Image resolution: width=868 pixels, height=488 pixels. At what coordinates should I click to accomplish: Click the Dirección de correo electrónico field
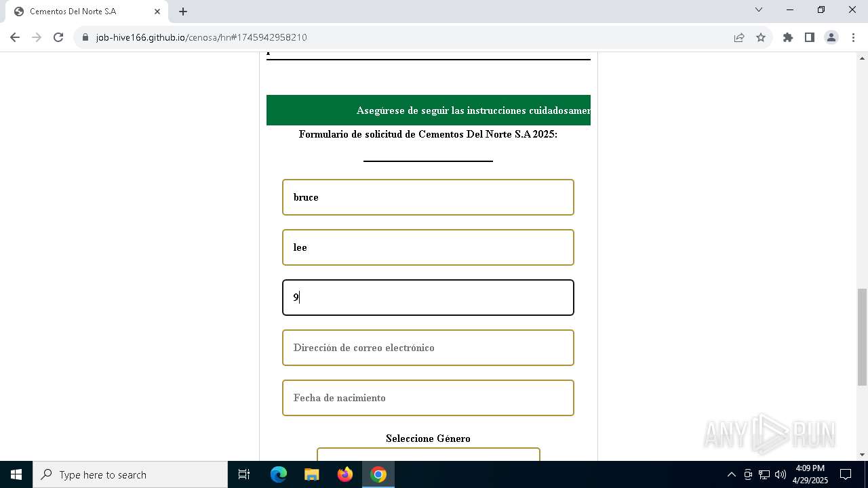[428, 348]
